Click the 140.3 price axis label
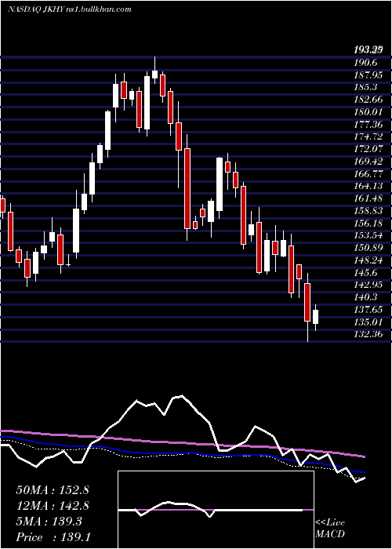This screenshot has height=549, width=392. 365,297
